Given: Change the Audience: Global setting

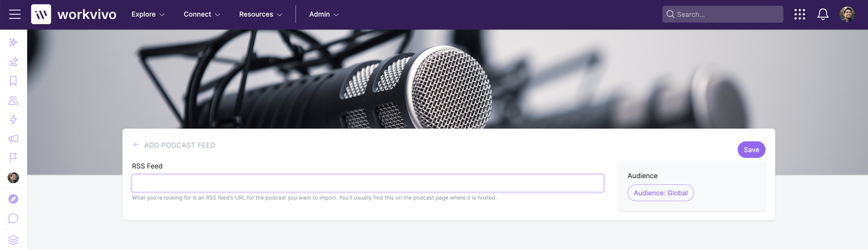Looking at the screenshot, I should (660, 193).
